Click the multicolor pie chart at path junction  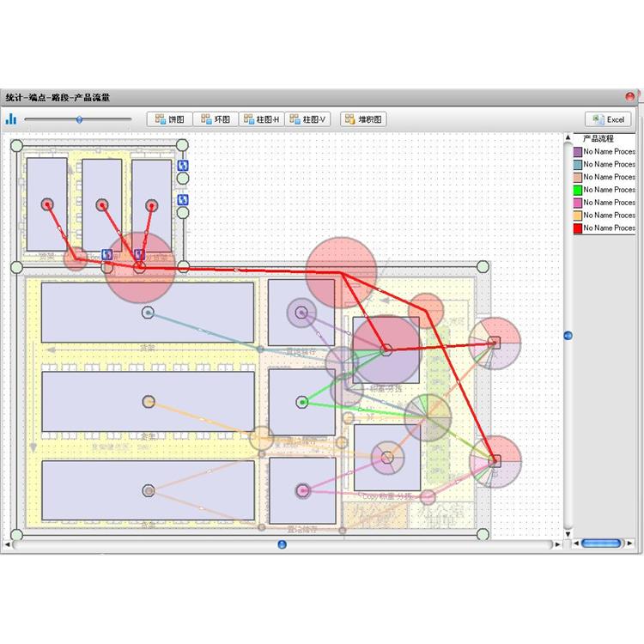pyautogui.click(x=428, y=417)
